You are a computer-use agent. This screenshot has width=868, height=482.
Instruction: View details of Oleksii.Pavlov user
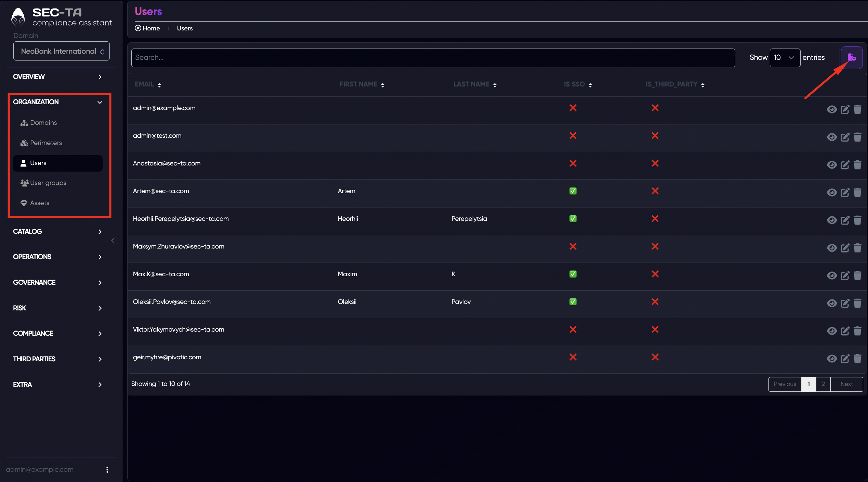click(832, 303)
